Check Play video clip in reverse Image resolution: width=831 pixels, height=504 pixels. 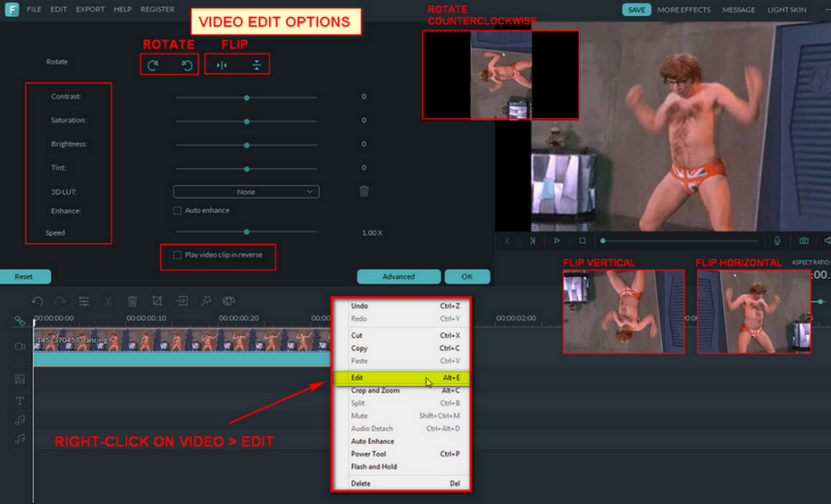(177, 256)
